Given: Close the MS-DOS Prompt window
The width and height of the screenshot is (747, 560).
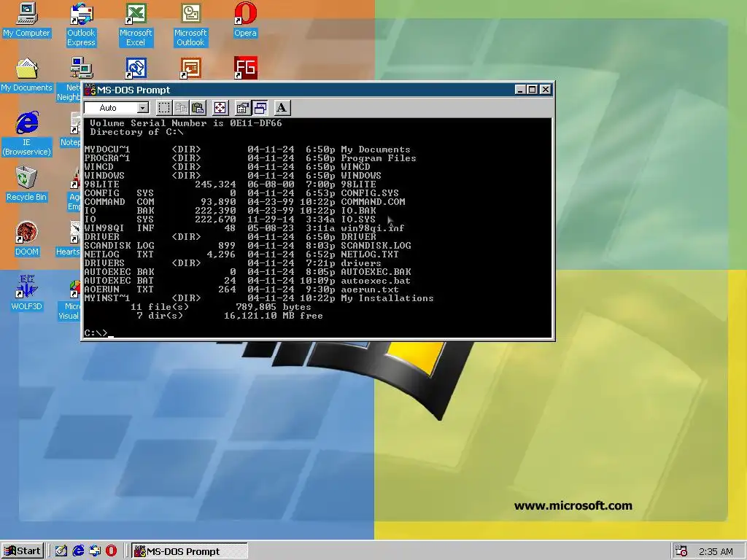Looking at the screenshot, I should click(546, 90).
